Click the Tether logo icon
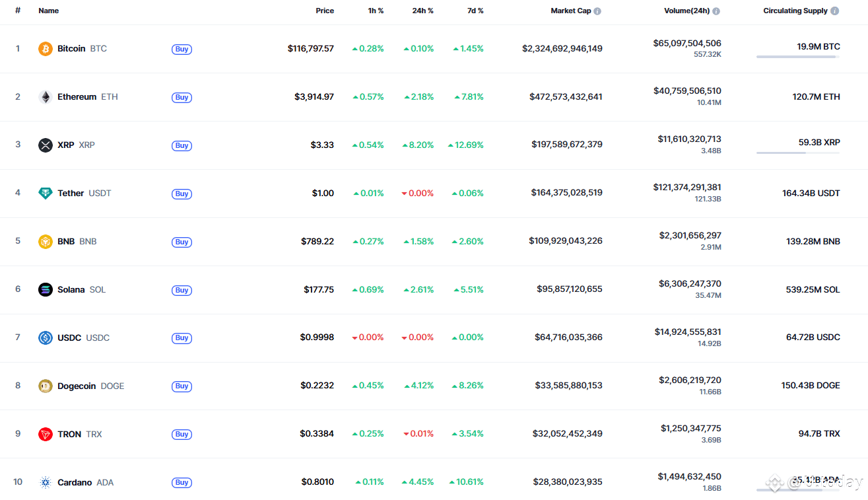The image size is (868, 500). coord(46,194)
